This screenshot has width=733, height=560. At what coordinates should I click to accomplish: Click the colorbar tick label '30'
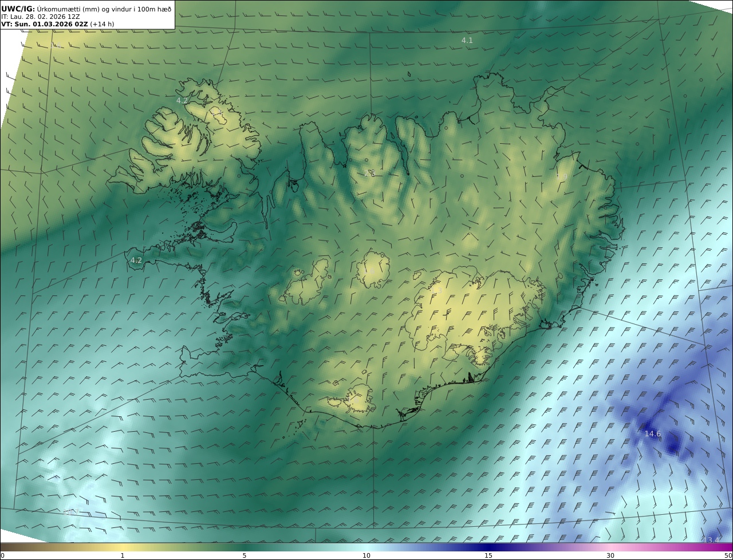coord(610,555)
